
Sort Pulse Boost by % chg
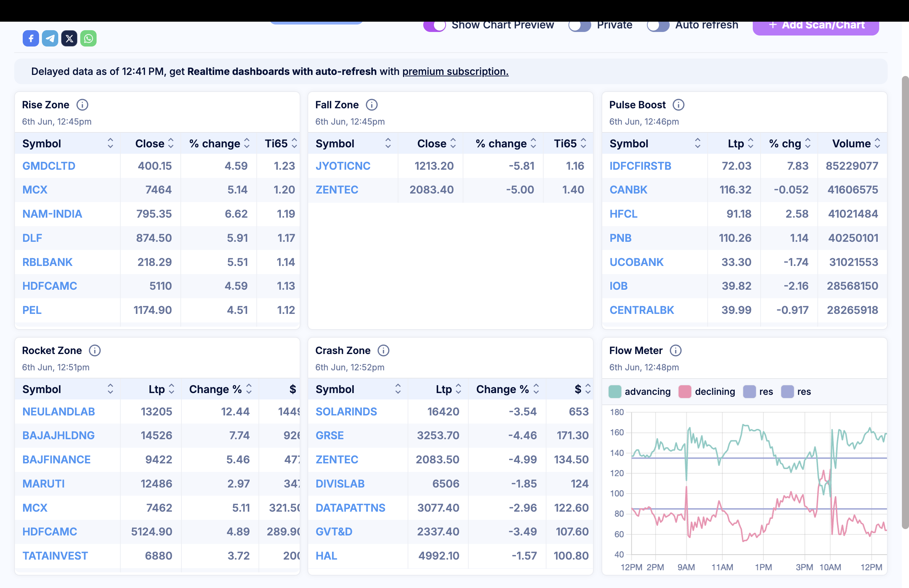click(808, 143)
